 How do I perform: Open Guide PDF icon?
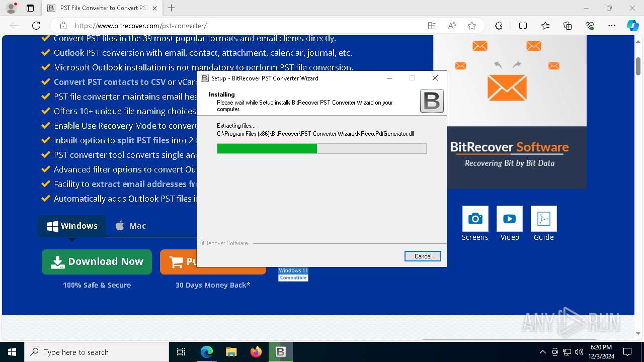(544, 219)
